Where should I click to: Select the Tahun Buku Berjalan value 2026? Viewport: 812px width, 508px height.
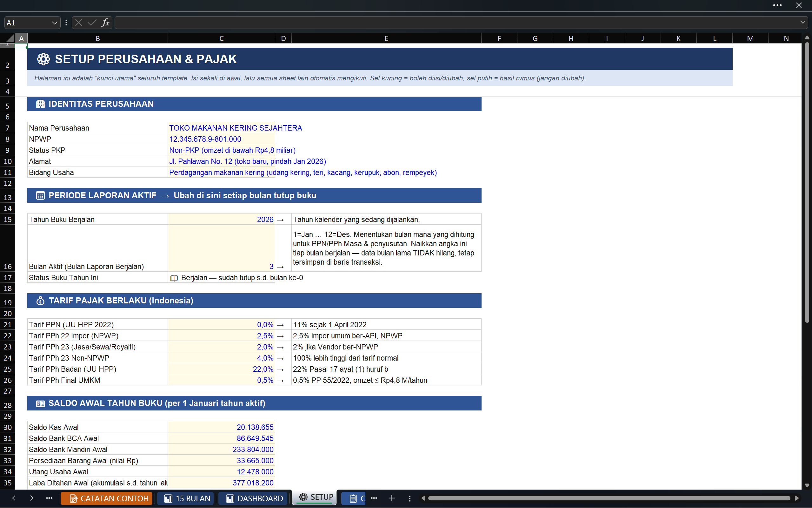[x=221, y=219]
